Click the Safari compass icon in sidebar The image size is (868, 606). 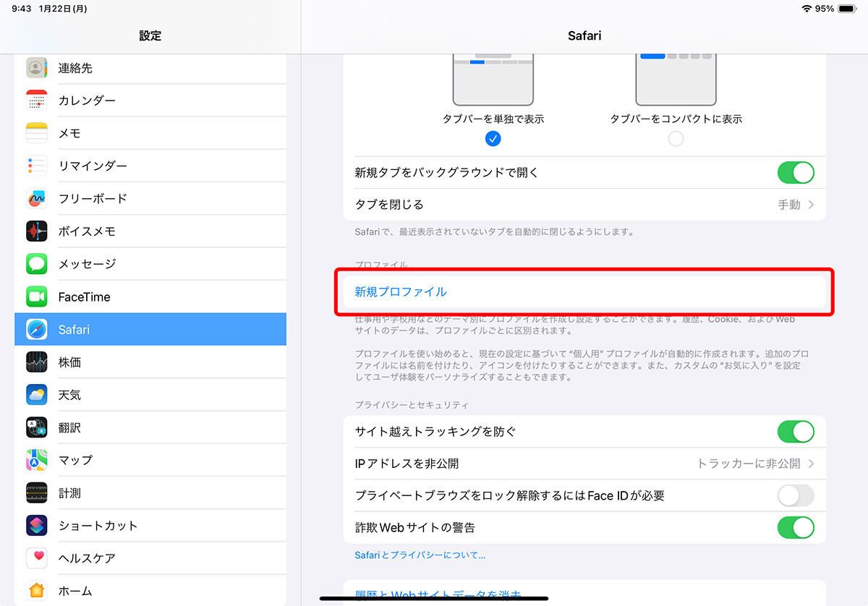click(37, 329)
